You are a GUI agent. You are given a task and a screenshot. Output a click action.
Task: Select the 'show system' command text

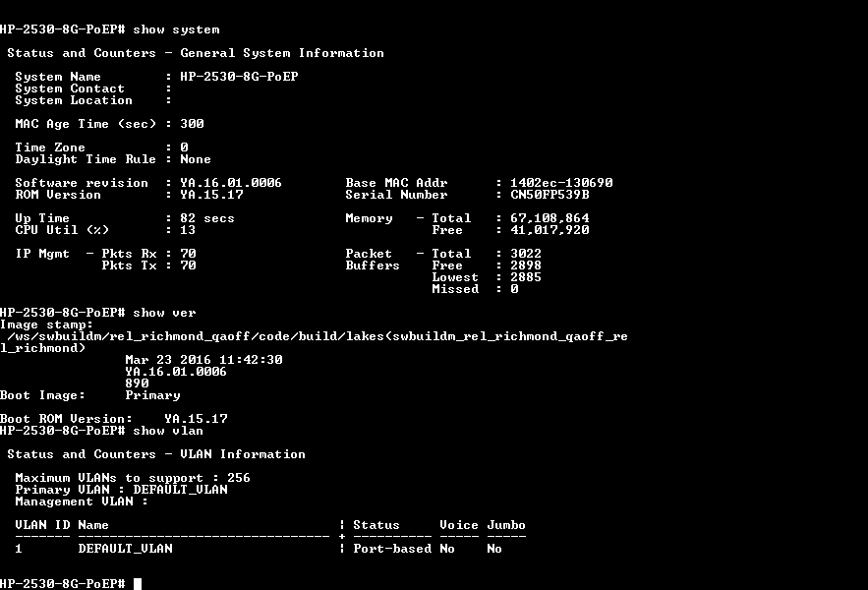pyautogui.click(x=176, y=29)
